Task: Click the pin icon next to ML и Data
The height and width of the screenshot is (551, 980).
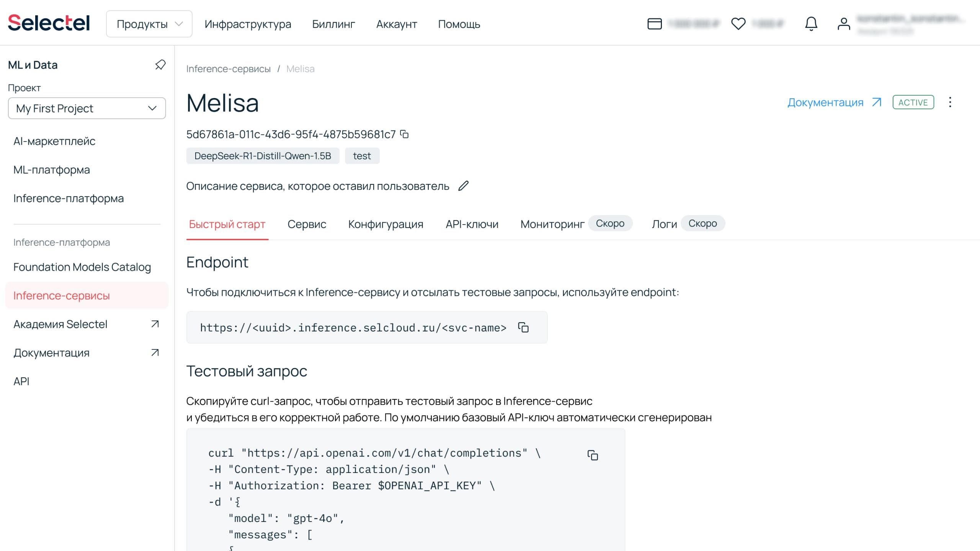Action: pyautogui.click(x=160, y=65)
